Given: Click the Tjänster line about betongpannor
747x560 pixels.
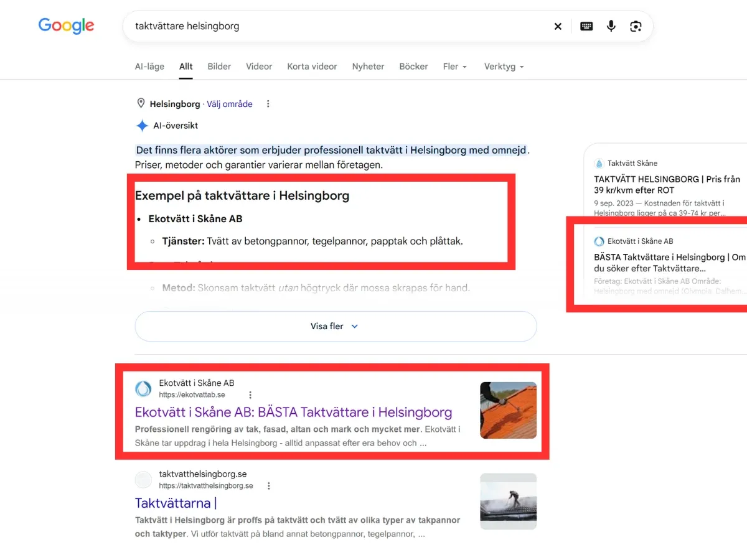Looking at the screenshot, I should [312, 241].
